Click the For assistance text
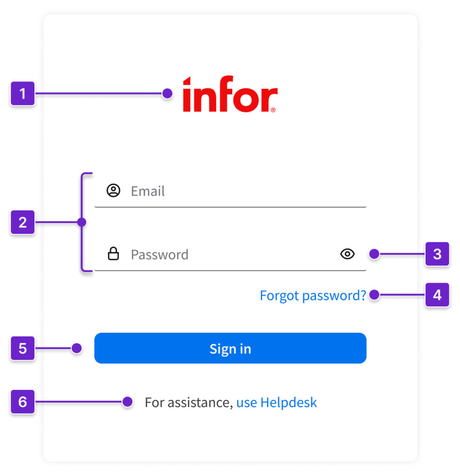Viewport: 460px width, 476px height. click(x=188, y=402)
